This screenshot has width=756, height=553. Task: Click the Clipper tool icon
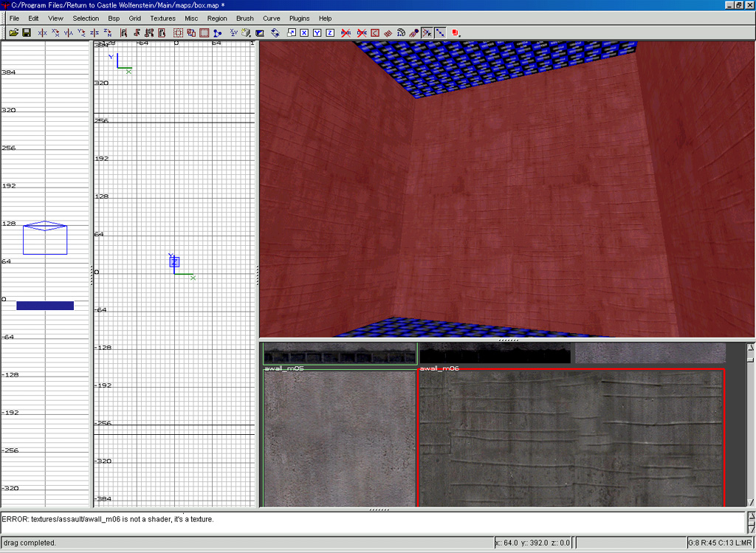(218, 32)
